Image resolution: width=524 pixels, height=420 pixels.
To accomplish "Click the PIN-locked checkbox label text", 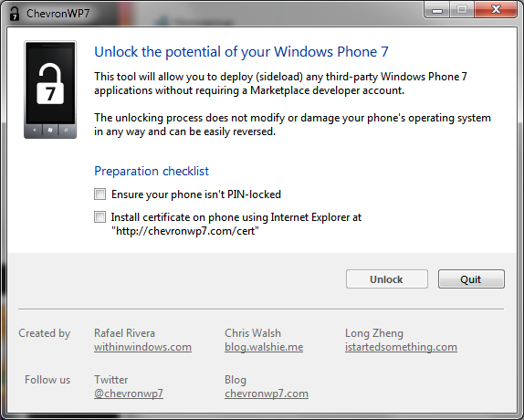I will coord(196,194).
